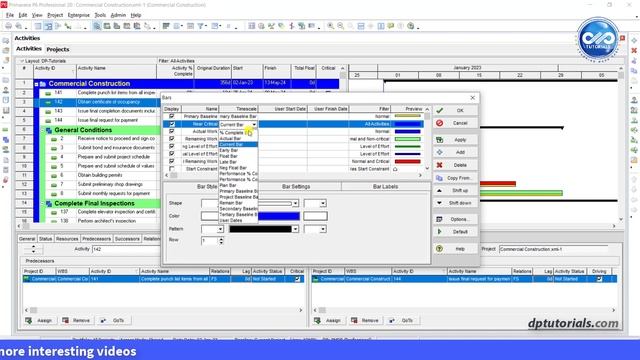
Task: Toggle Display checkbox for the green Level of Effort bar
Action: pyautogui.click(x=172, y=146)
